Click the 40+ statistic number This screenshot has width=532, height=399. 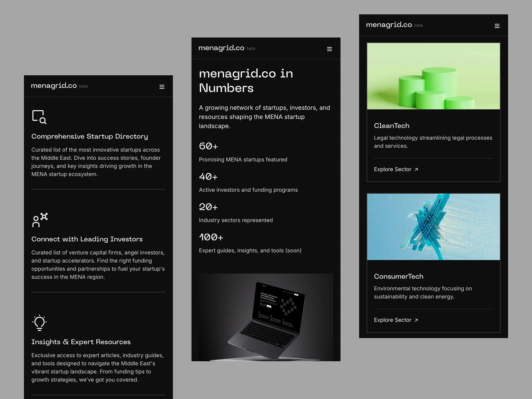point(208,177)
